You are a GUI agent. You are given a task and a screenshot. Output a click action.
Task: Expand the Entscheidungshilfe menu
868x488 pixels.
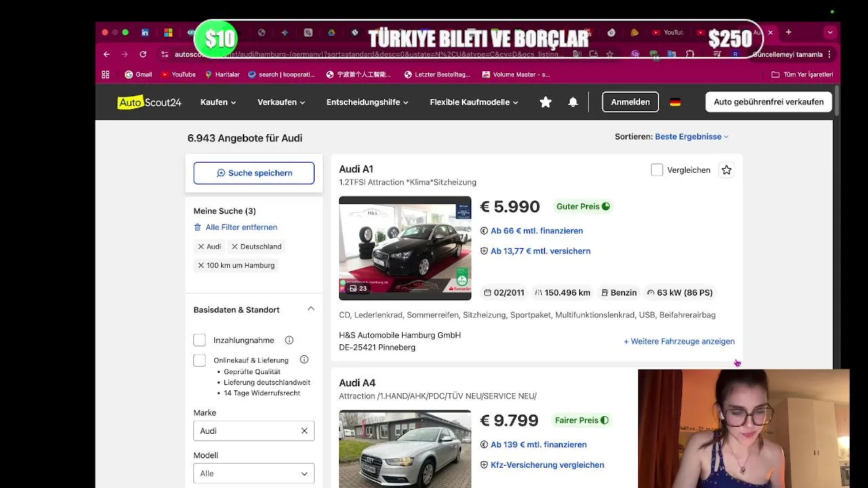(x=368, y=102)
